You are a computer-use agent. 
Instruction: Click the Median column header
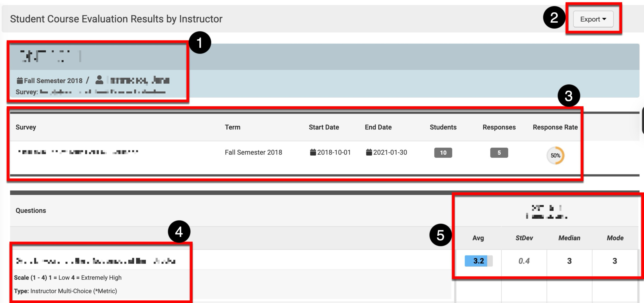point(569,238)
